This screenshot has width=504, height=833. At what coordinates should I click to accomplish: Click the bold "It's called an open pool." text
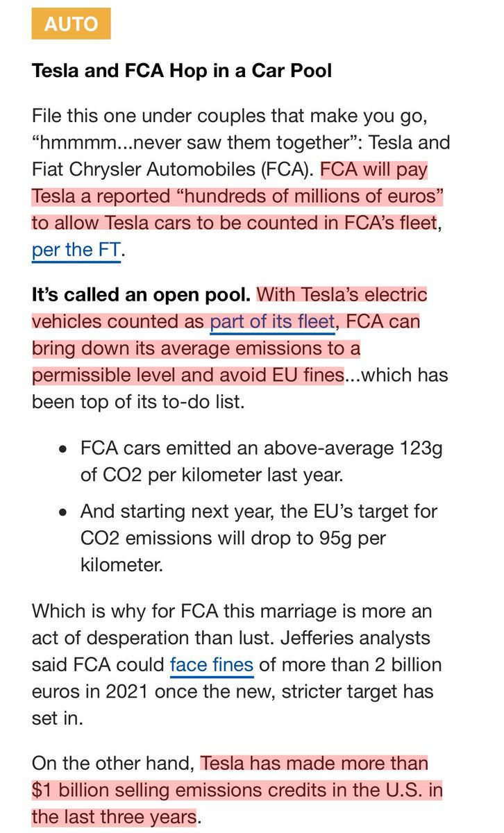(141, 294)
